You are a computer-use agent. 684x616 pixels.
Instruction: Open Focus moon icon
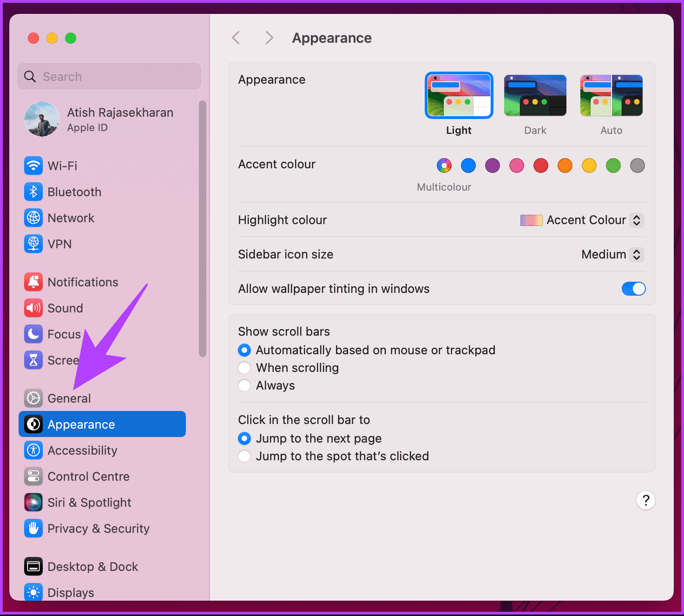point(33,334)
